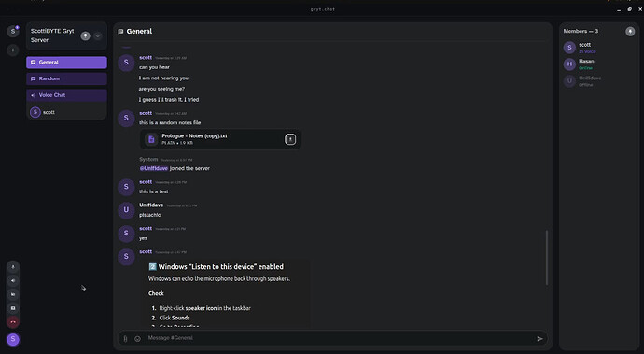This screenshot has width=644, height=354.
Task: Click Unifidave's avatar in Members panel
Action: (x=569, y=81)
